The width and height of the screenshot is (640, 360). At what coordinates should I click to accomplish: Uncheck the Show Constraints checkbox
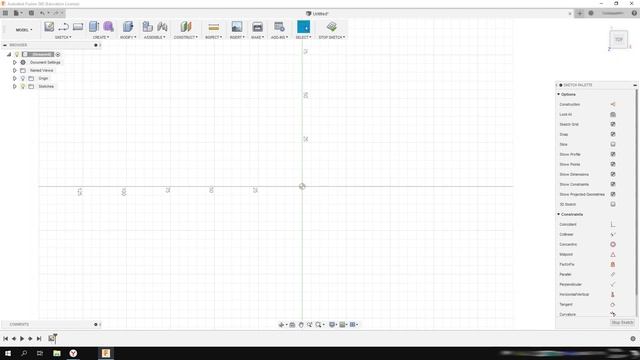click(613, 184)
